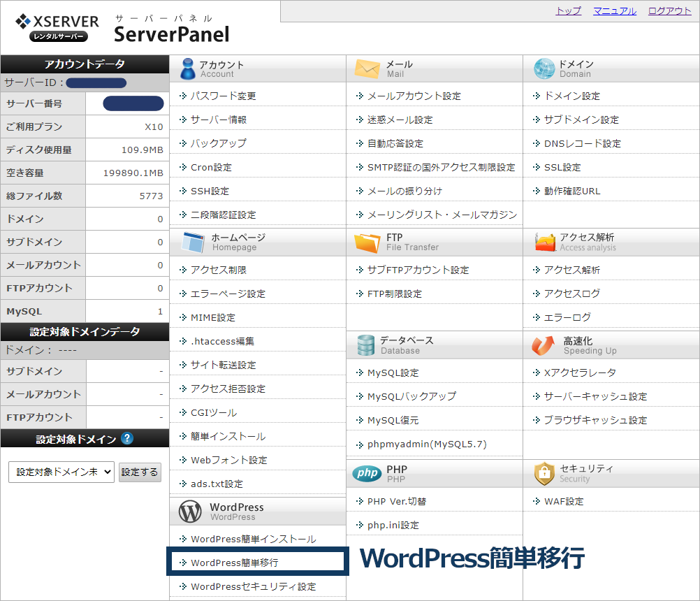Image resolution: width=700 pixels, height=601 pixels.
Task: Click the Domain globe icon
Action: (x=544, y=68)
